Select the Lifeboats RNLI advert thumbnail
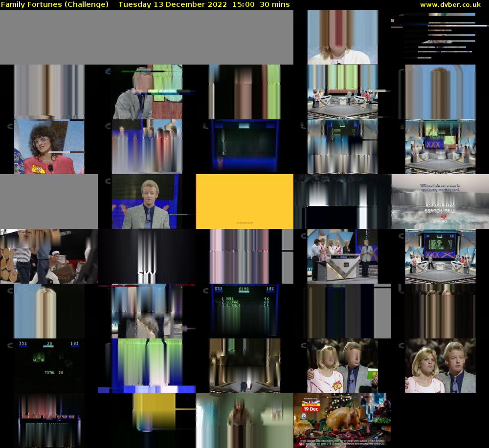The height and width of the screenshot is (448, 489). point(440,202)
